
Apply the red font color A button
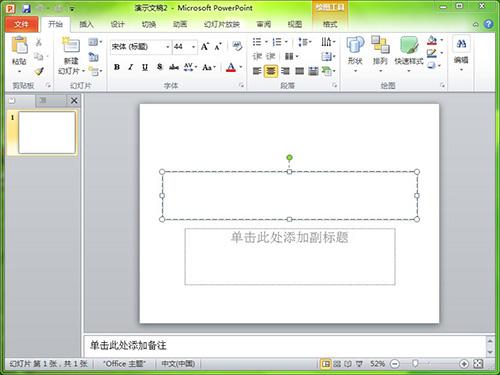(x=231, y=67)
